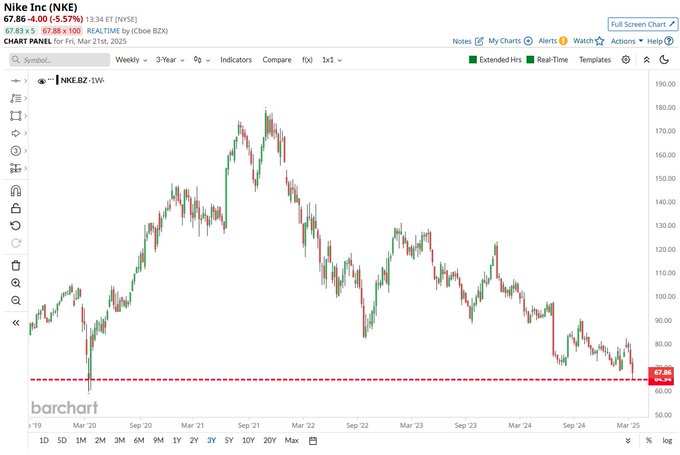Add to My Charts plus icon
The image size is (680, 455).
click(x=528, y=41)
